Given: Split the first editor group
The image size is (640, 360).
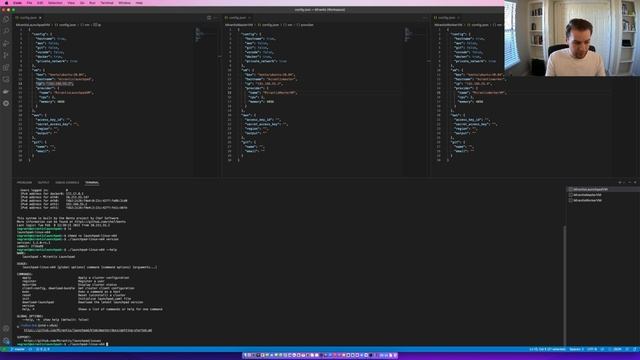Looking at the screenshot, I should point(209,18).
